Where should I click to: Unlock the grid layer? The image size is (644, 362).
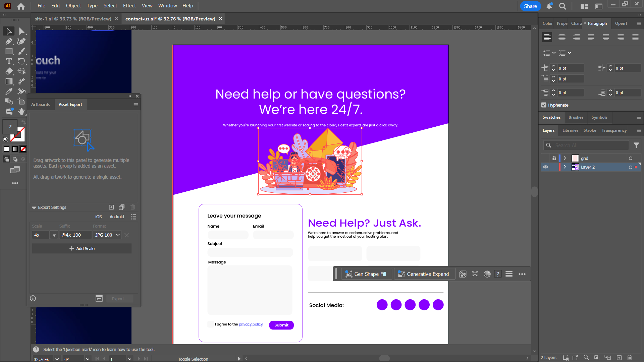coord(554,158)
